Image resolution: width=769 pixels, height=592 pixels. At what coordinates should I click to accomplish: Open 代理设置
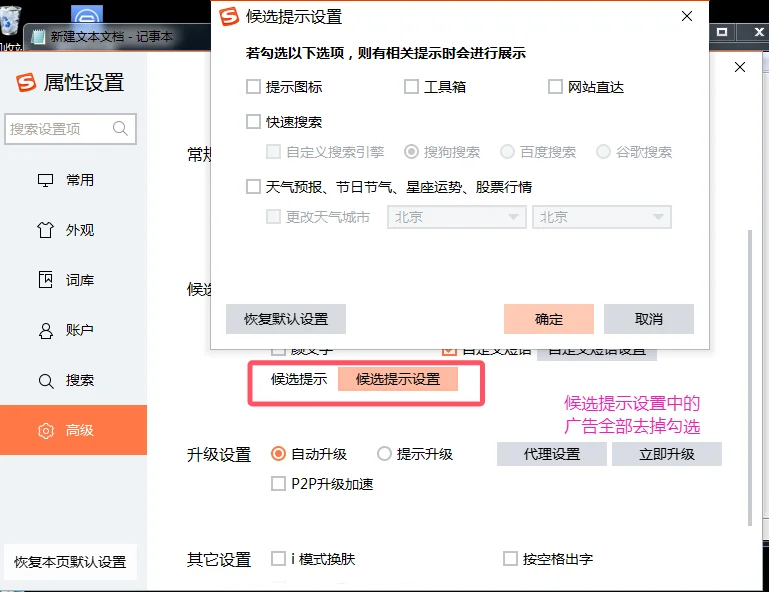click(x=552, y=454)
